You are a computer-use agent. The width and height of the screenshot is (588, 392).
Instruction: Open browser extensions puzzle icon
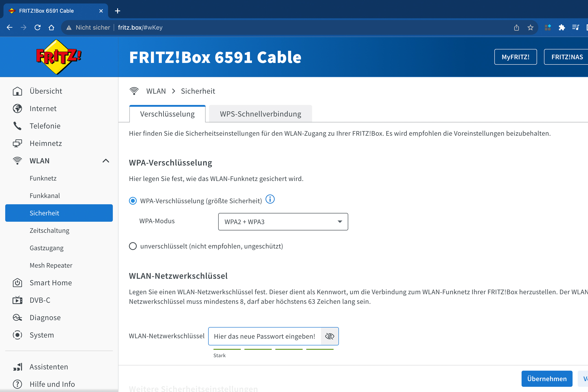[x=562, y=28]
